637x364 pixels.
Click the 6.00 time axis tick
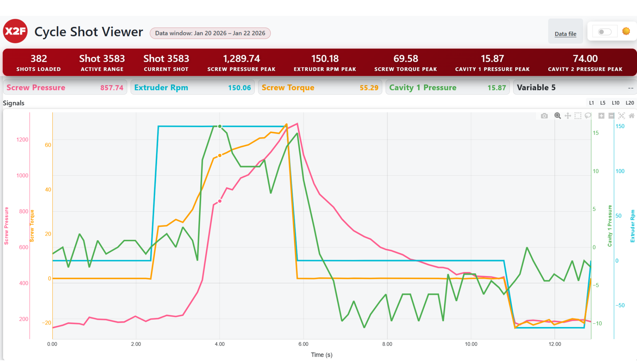[304, 344]
